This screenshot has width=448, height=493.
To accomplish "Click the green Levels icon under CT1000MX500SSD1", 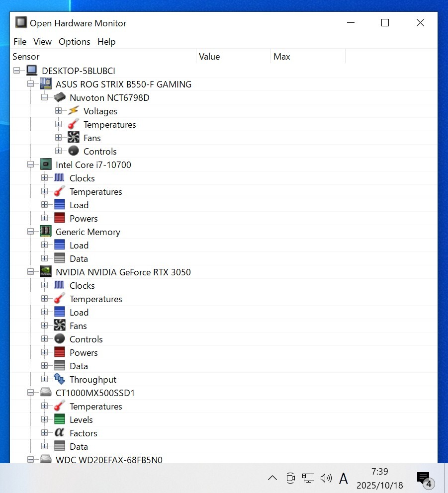I will pos(60,419).
